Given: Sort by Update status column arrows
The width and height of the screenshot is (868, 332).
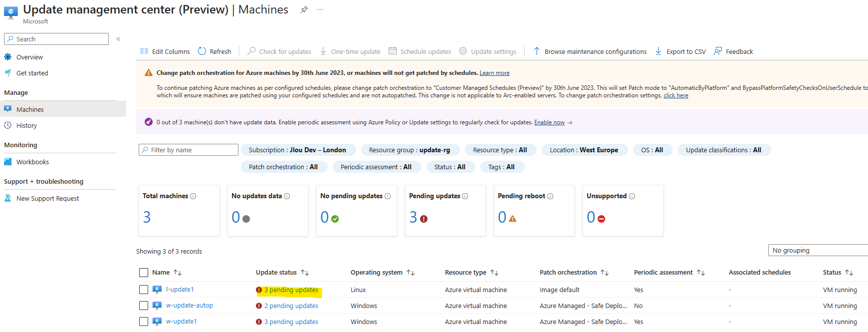Looking at the screenshot, I should pyautogui.click(x=305, y=273).
